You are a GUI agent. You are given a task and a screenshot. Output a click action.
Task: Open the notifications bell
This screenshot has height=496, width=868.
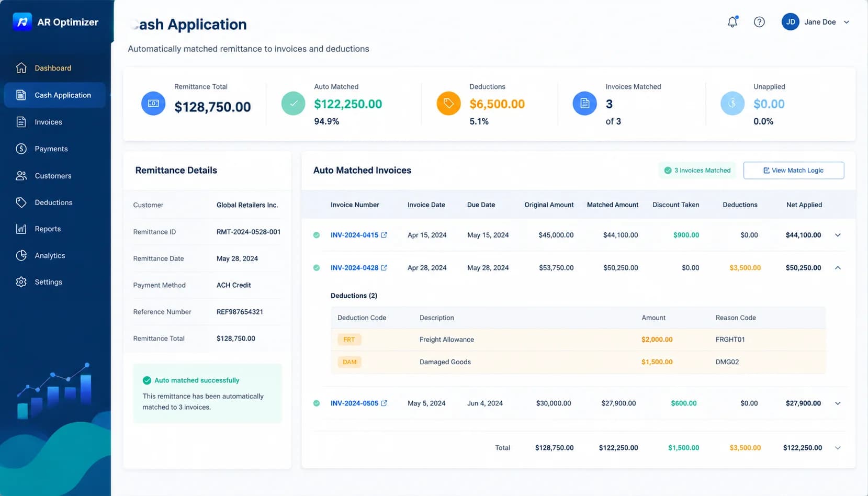tap(732, 22)
